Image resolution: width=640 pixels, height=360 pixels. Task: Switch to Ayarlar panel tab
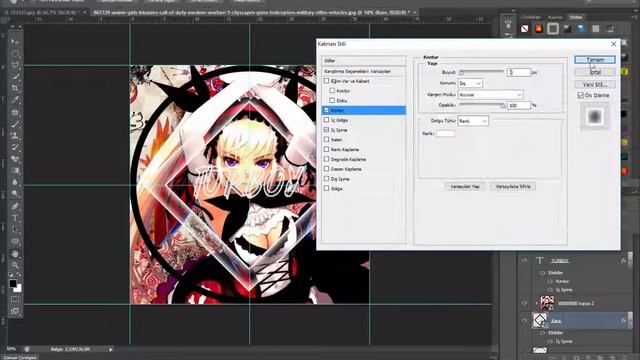pyautogui.click(x=555, y=17)
